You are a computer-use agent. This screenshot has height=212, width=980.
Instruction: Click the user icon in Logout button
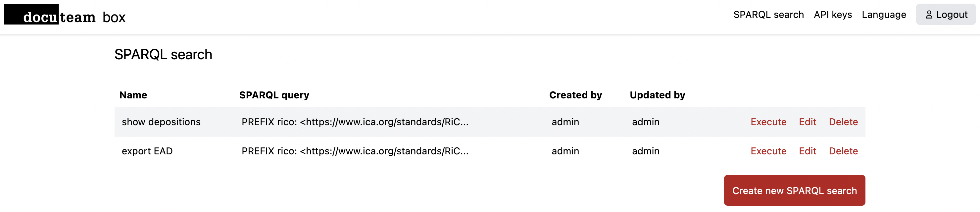pyautogui.click(x=929, y=15)
